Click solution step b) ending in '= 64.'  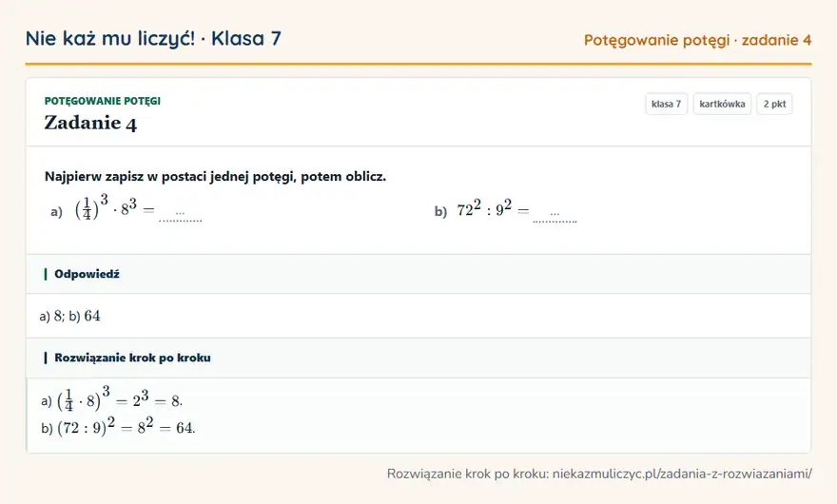[119, 427]
